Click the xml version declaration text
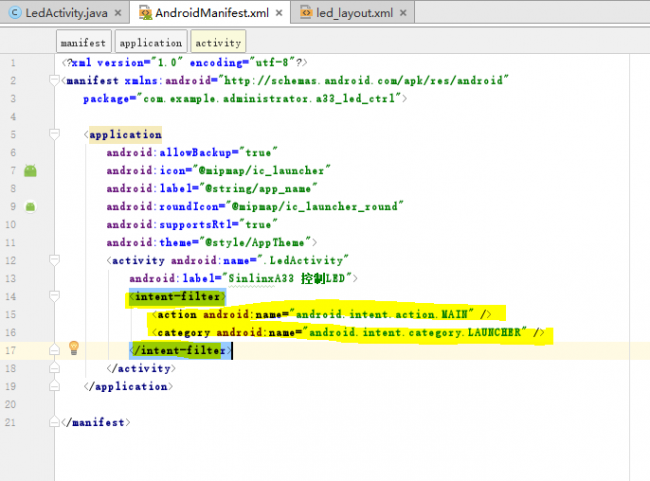 (x=185, y=63)
